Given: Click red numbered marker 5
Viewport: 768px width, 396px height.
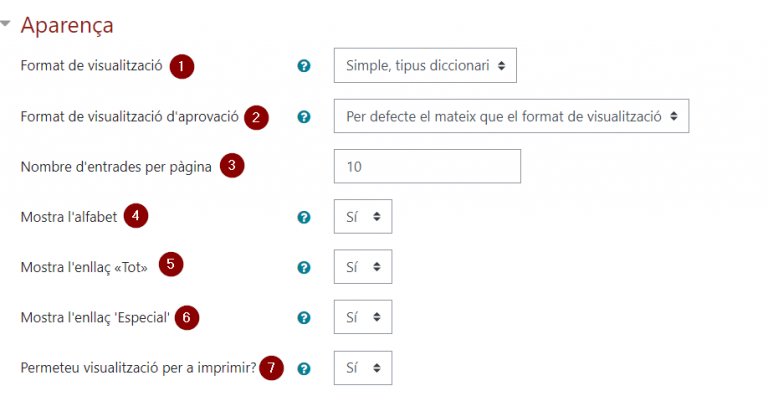Looking at the screenshot, I should click(x=170, y=264).
